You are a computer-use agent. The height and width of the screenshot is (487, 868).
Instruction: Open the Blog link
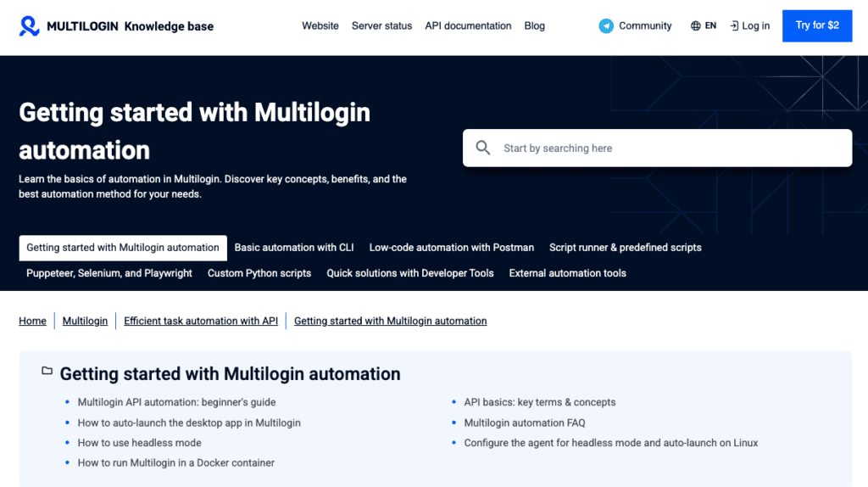pos(534,26)
